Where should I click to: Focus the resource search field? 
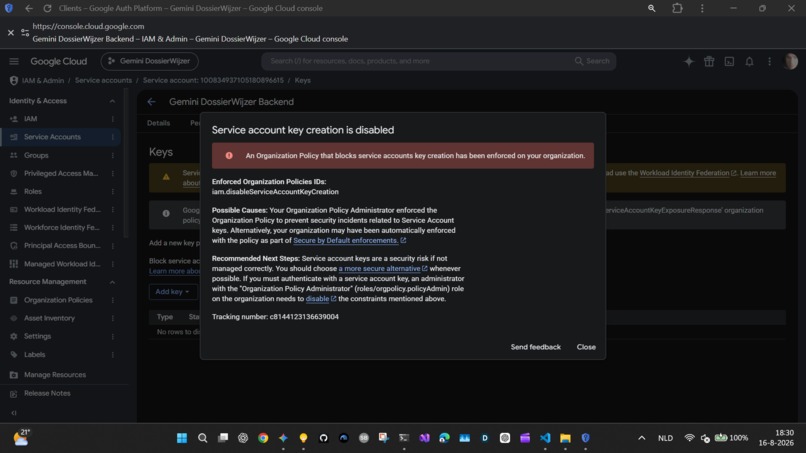click(x=416, y=61)
